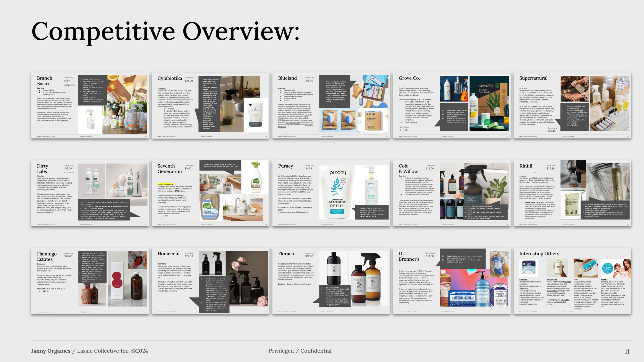Click the Interesting Others slide thumbnail

tap(572, 281)
